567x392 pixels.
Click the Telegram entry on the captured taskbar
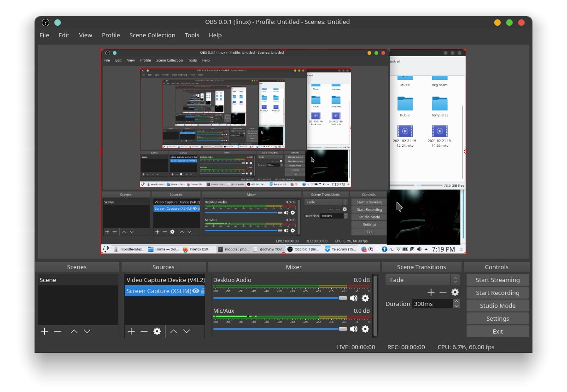coord(340,249)
